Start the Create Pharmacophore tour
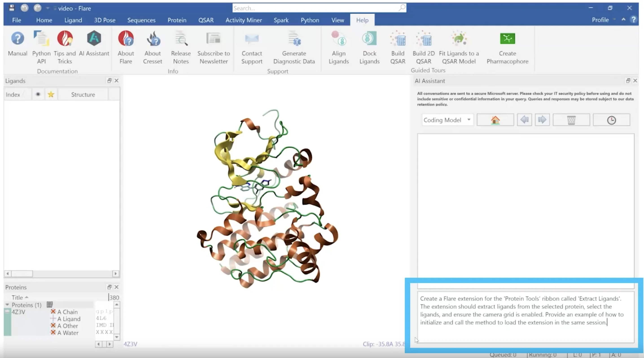This screenshot has width=644, height=358. (508, 47)
